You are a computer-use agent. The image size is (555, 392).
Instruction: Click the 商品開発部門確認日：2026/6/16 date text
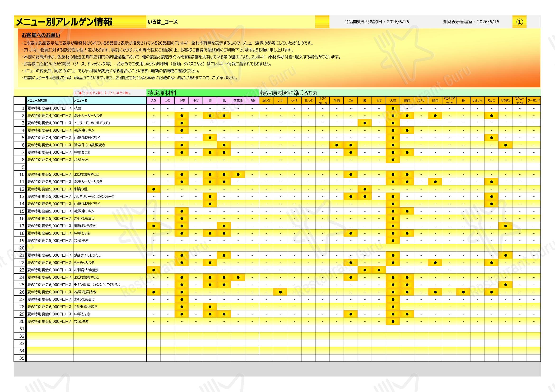[x=377, y=22]
